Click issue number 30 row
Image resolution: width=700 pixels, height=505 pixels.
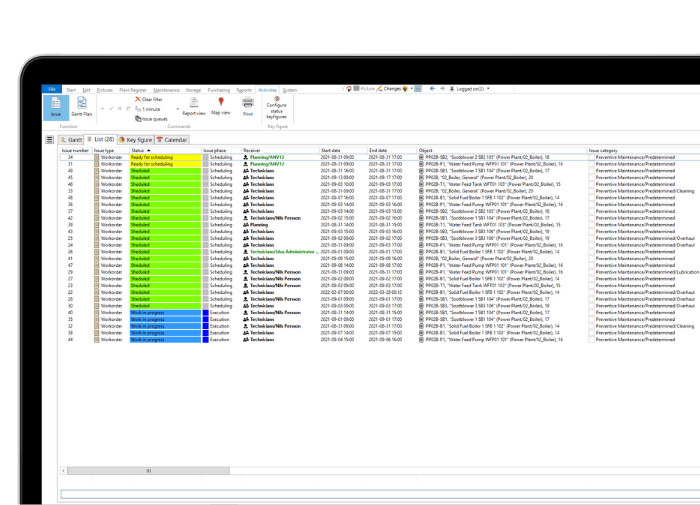71,306
